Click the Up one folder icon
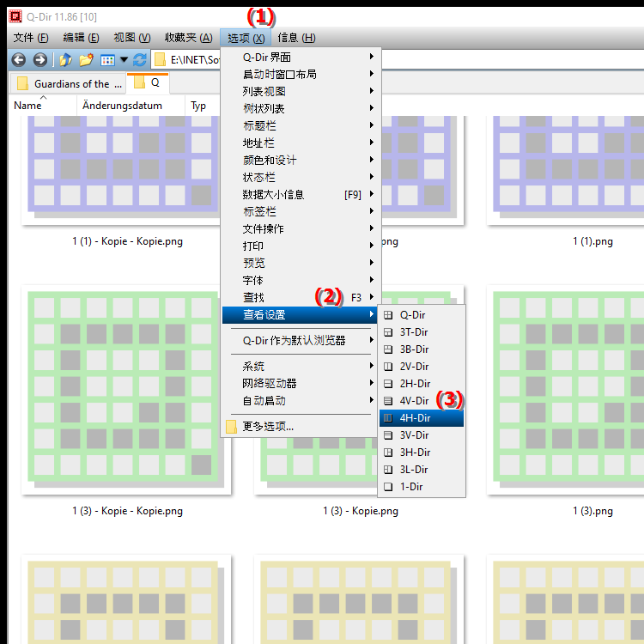Viewport: 644px width, 644px height. tap(66, 60)
